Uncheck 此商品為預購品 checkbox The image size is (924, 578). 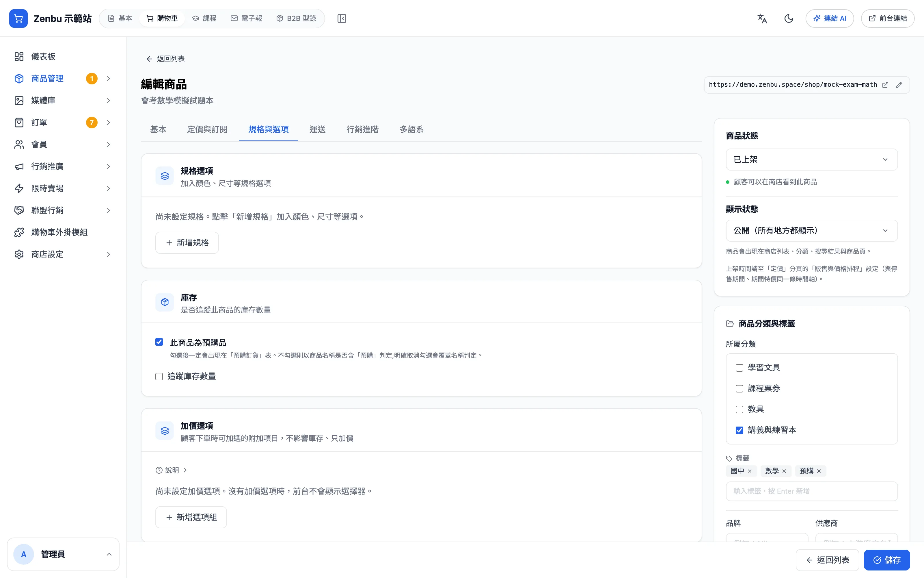point(159,342)
